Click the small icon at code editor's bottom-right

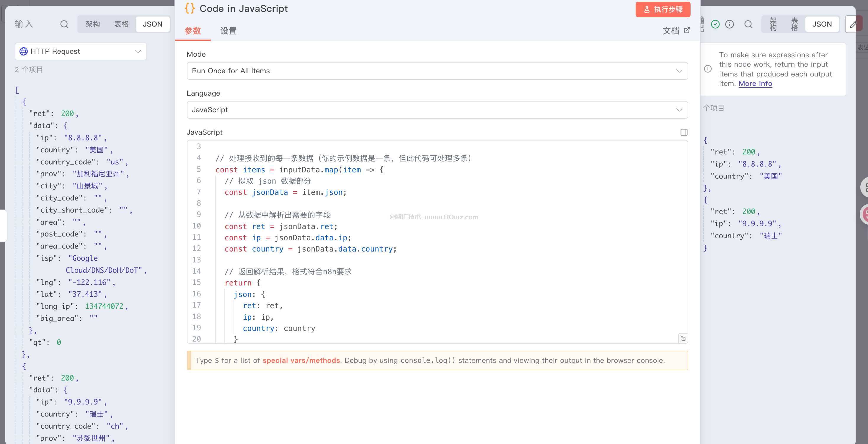[x=683, y=339]
